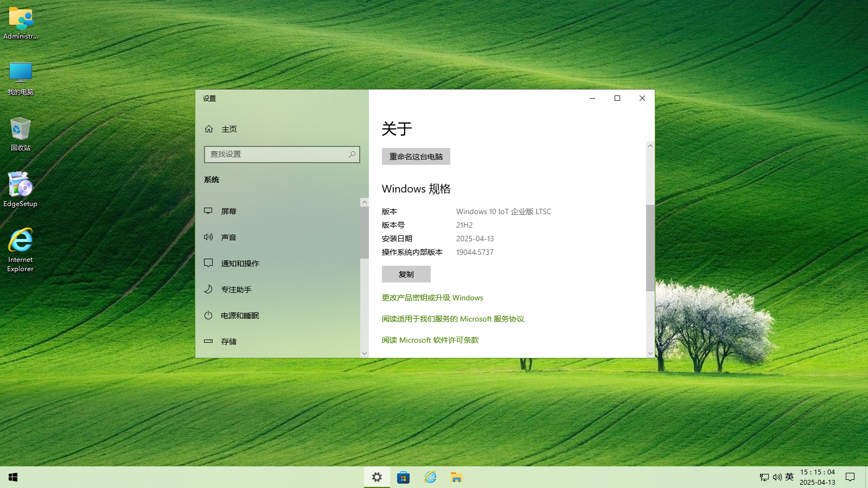Image resolution: width=868 pixels, height=488 pixels.
Task: Launch the EdgeSetup installer icon
Action: 21,190
